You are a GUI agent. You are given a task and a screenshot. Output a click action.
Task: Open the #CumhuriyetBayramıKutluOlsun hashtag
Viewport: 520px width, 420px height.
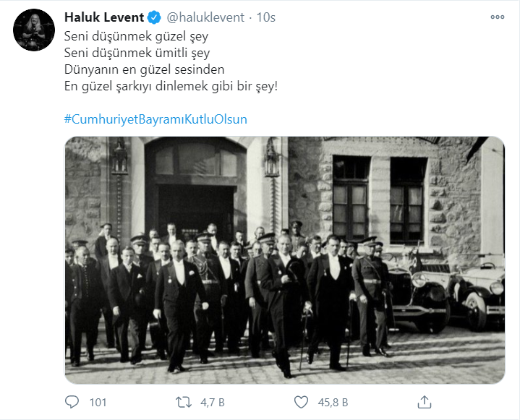(x=155, y=119)
